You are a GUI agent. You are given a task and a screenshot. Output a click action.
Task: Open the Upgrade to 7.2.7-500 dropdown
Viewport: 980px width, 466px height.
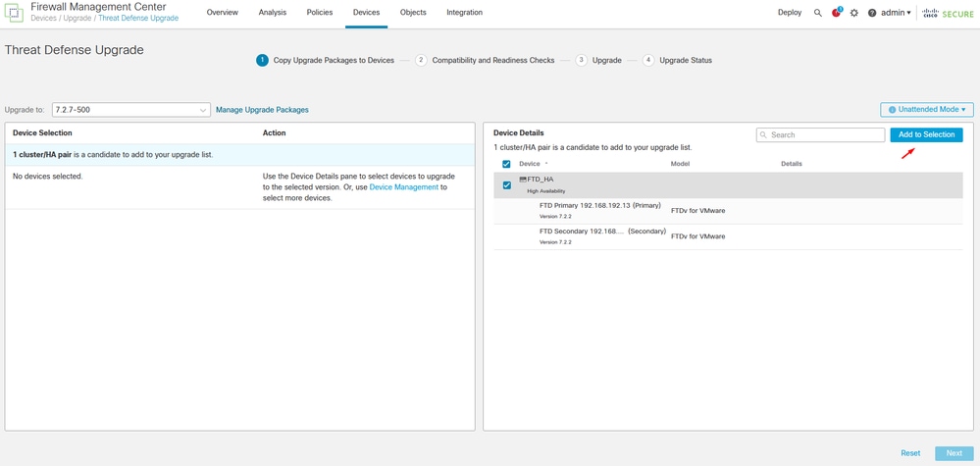(130, 110)
